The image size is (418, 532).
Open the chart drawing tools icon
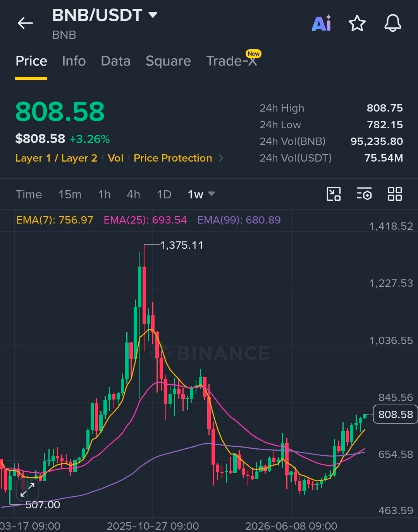pos(334,194)
